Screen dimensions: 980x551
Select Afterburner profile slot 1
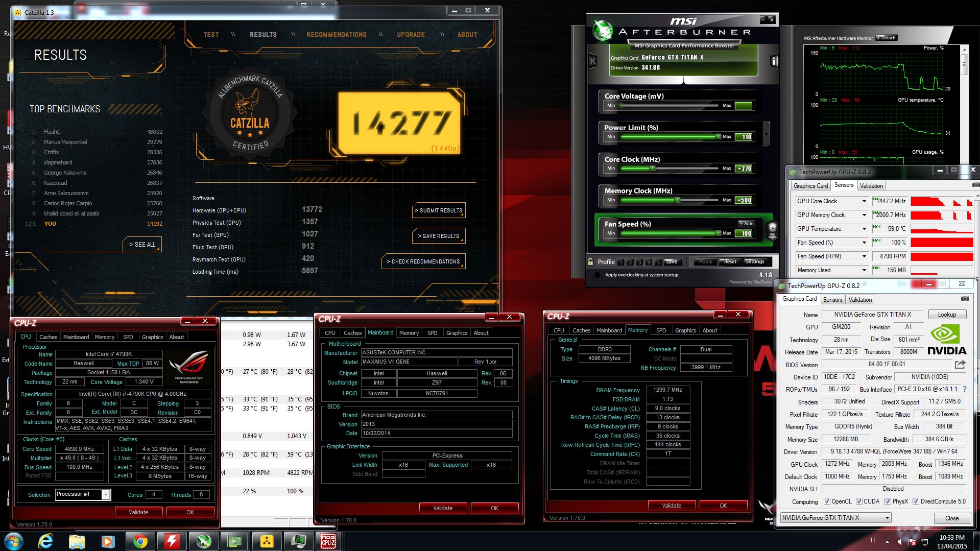pyautogui.click(x=620, y=262)
